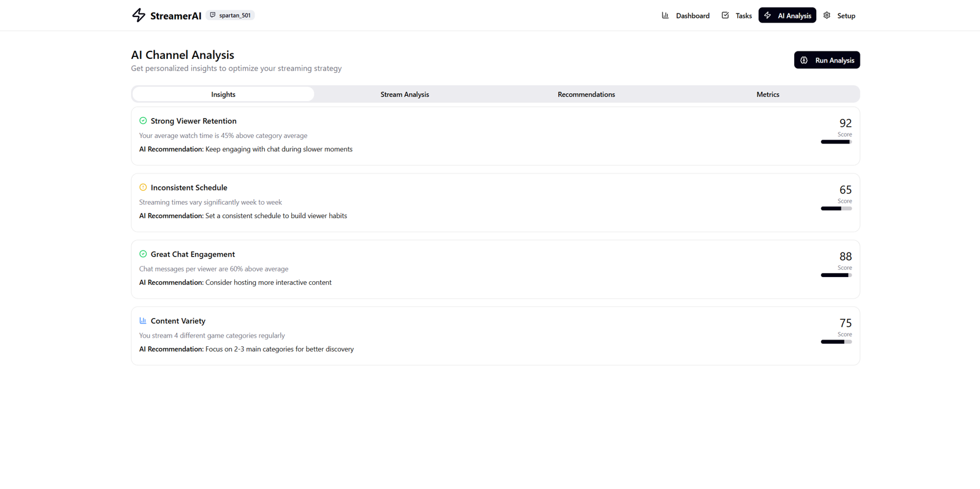
Task: Click 'Set a consistent schedule' recommendation
Action: [x=276, y=216]
